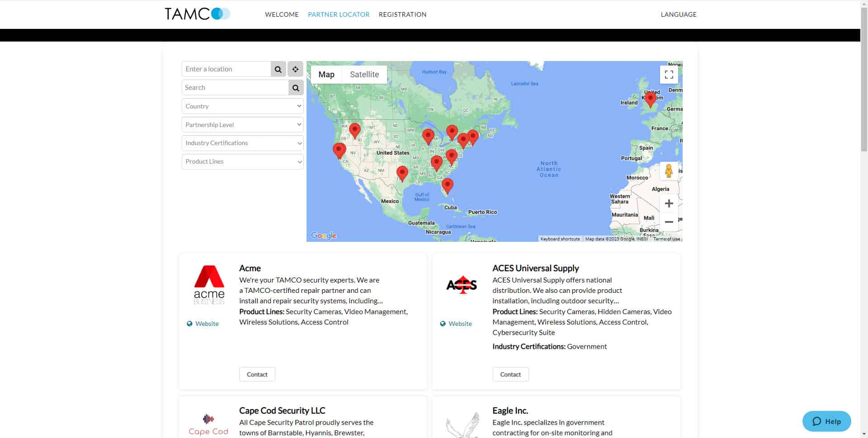Open the Industry Certifications dropdown
868x438 pixels.
pyautogui.click(x=242, y=143)
